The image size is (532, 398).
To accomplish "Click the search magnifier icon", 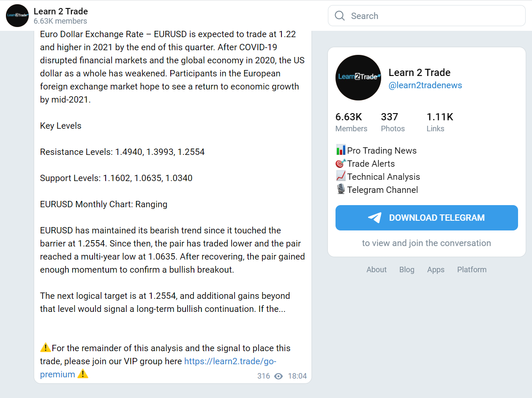I will pyautogui.click(x=340, y=16).
